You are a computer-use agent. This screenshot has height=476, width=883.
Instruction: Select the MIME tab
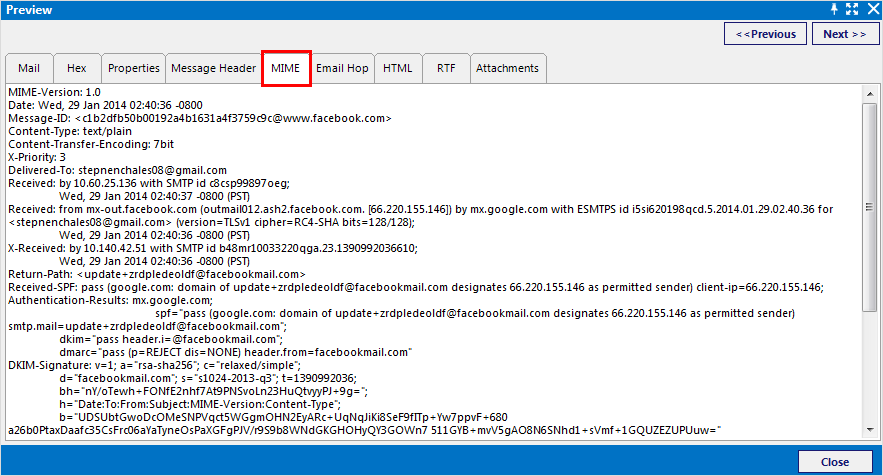tap(286, 68)
